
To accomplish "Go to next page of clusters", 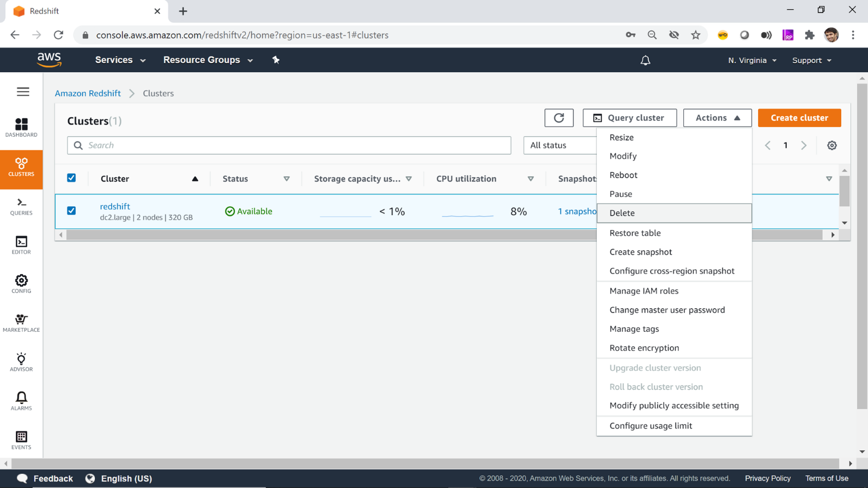I will click(x=804, y=145).
